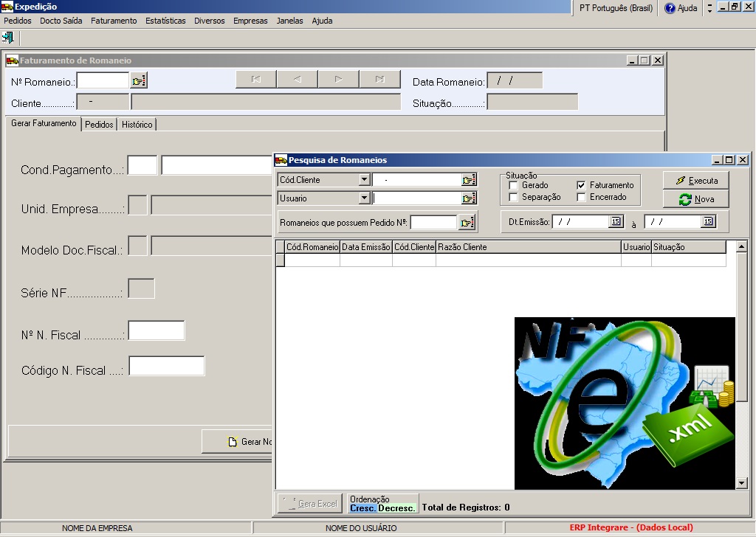Open the Faturamento menu
The height and width of the screenshot is (537, 756).
pyautogui.click(x=114, y=21)
